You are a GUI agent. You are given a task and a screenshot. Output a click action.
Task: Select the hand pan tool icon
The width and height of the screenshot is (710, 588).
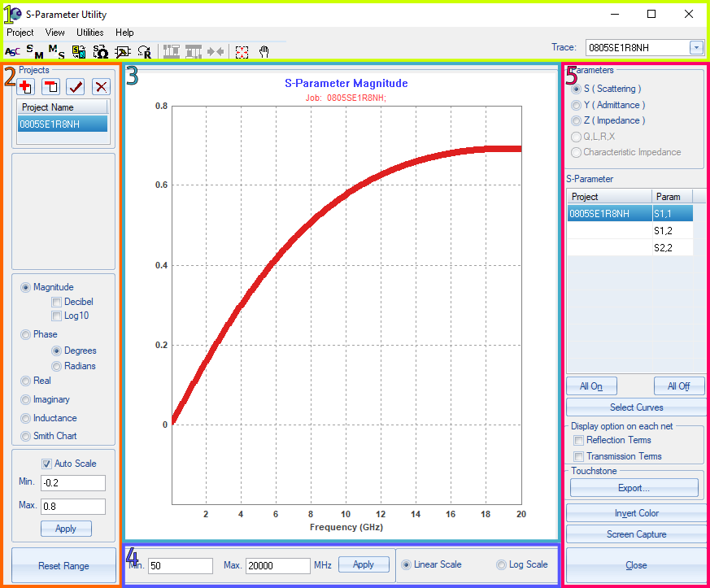(264, 52)
